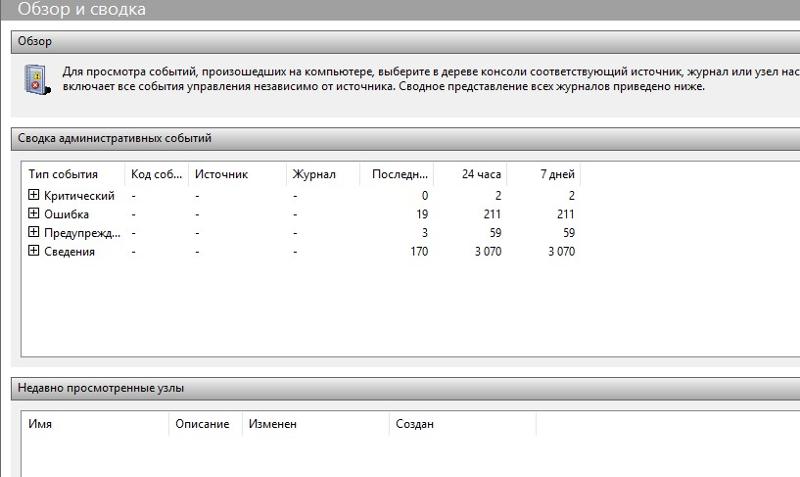This screenshot has height=477, width=800.
Task: Sort recent nodes by Изменен column
Action: click(x=315, y=424)
